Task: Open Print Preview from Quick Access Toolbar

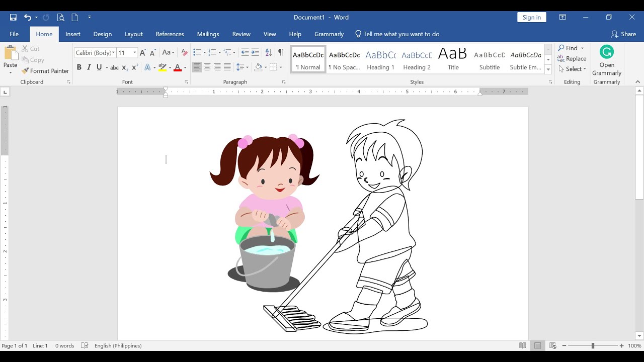Action: pyautogui.click(x=60, y=17)
